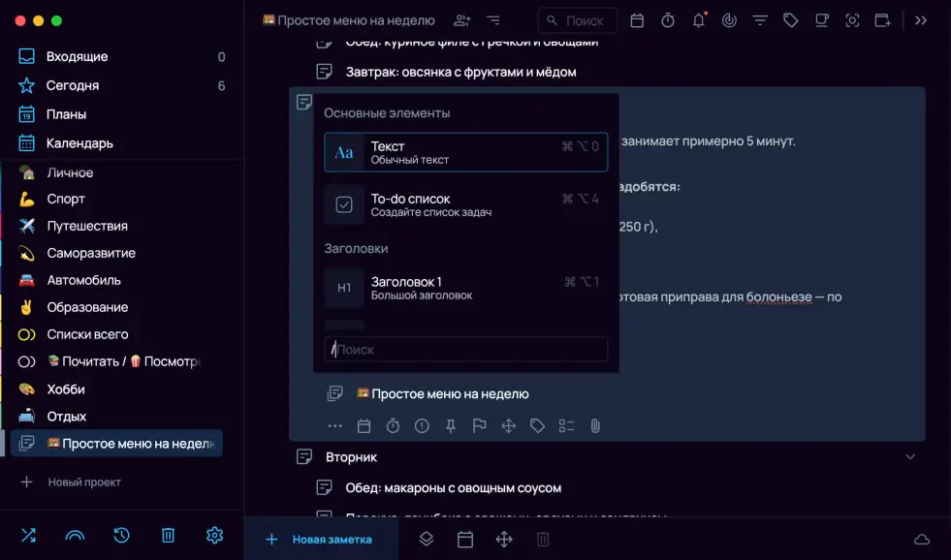Click the focus mode icon in the top toolbar
The height and width of the screenshot is (560, 951).
[x=852, y=20]
